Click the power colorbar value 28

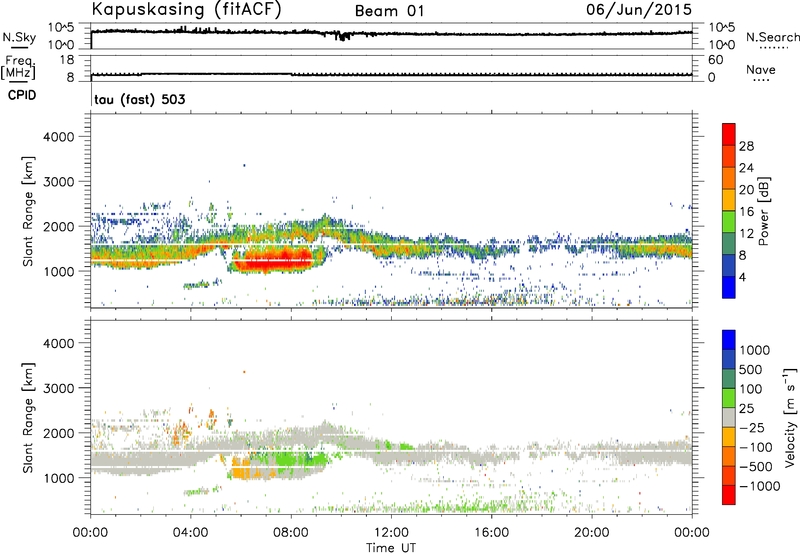point(746,146)
